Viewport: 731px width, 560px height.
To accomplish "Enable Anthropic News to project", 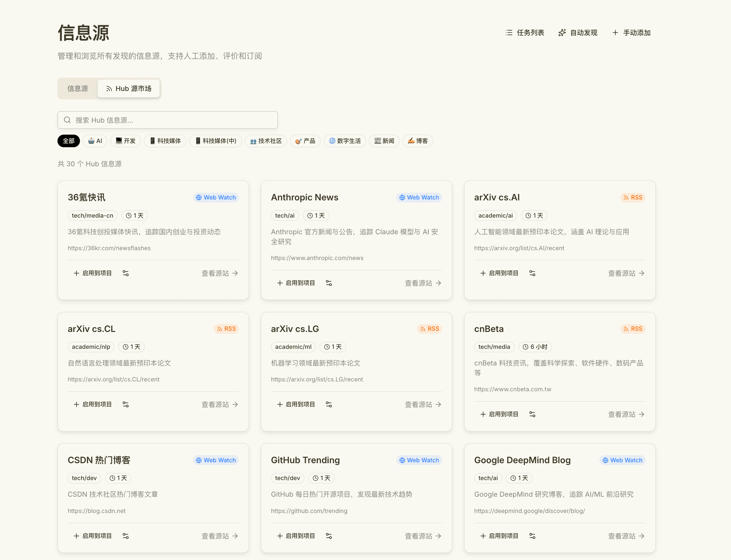I will coord(296,283).
